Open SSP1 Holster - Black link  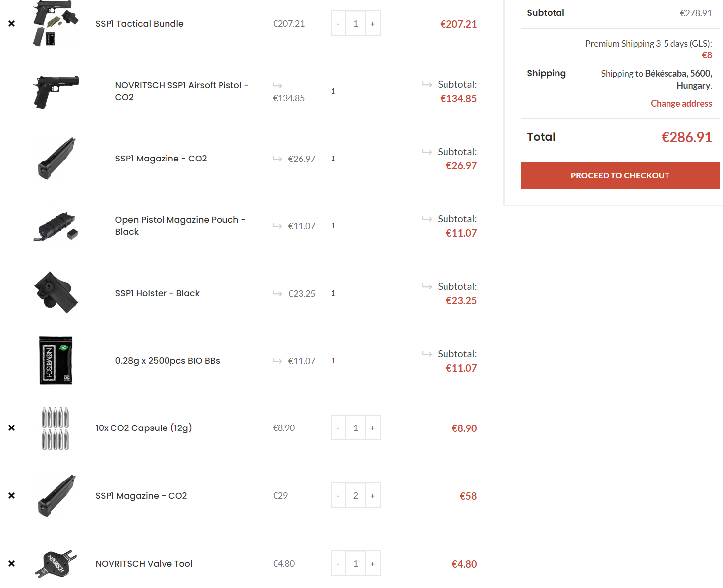(158, 293)
